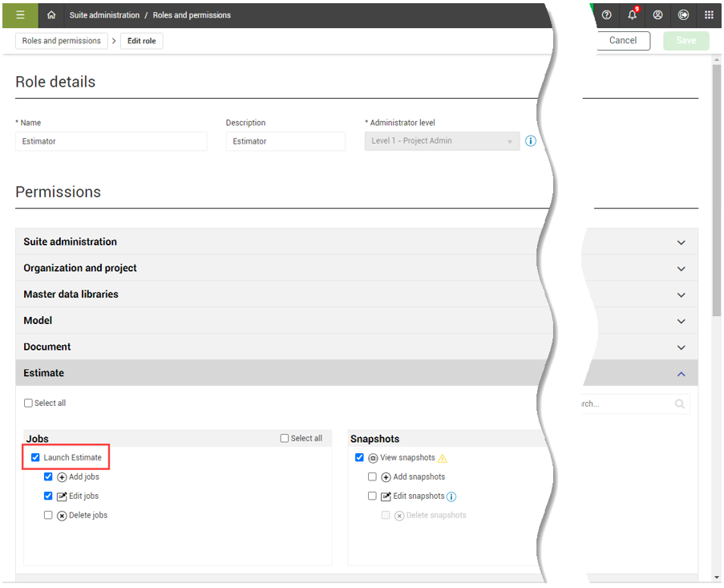Expand the Suite administration section

(681, 242)
